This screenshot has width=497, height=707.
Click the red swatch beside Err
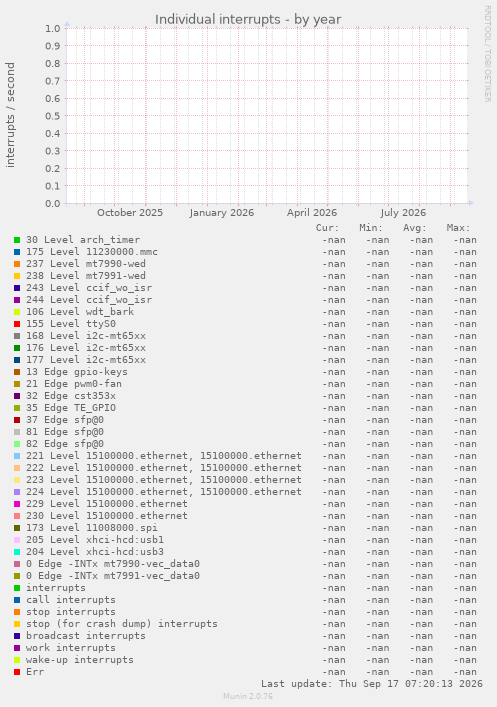coord(17,672)
